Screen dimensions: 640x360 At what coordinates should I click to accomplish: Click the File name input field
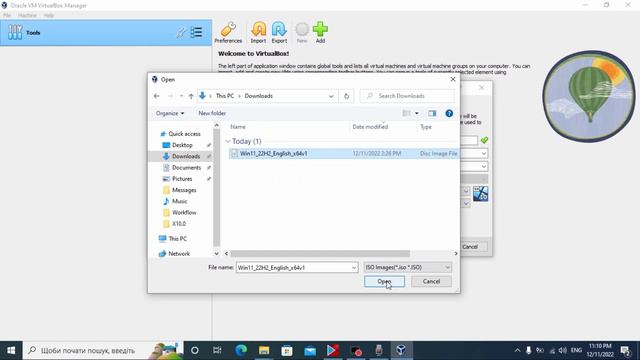click(293, 268)
